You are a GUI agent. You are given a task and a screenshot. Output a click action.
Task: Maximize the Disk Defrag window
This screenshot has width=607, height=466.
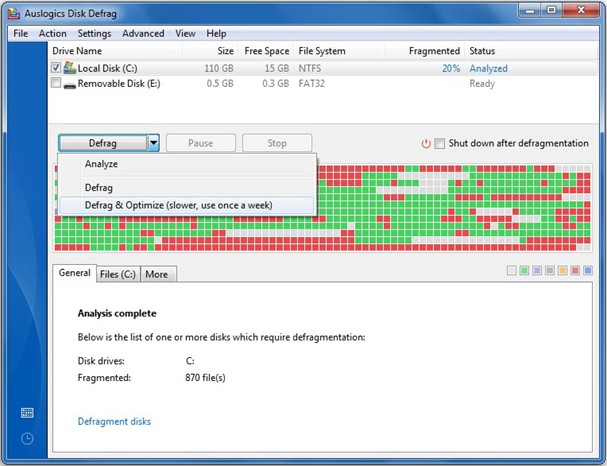pyautogui.click(x=552, y=10)
